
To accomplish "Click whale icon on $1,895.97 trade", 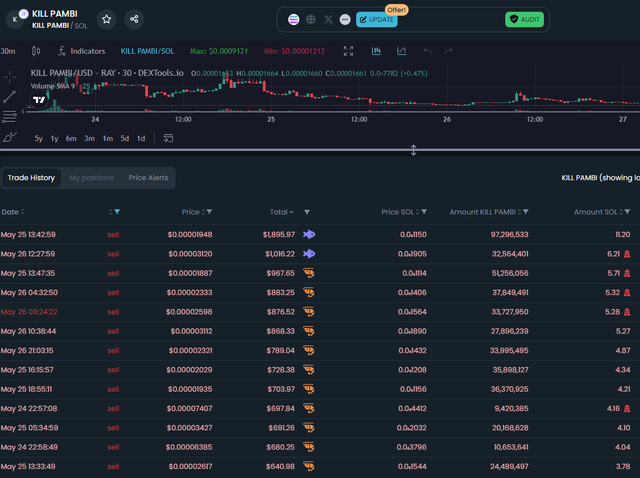I will (309, 234).
